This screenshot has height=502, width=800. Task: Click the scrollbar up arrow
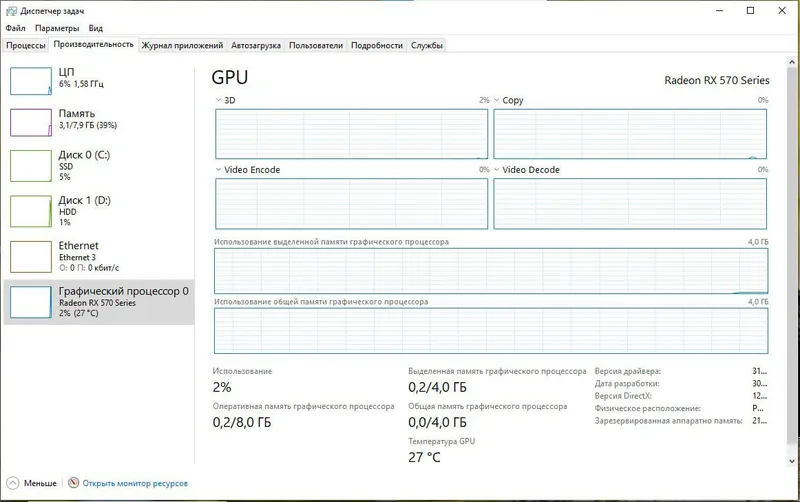coord(792,62)
